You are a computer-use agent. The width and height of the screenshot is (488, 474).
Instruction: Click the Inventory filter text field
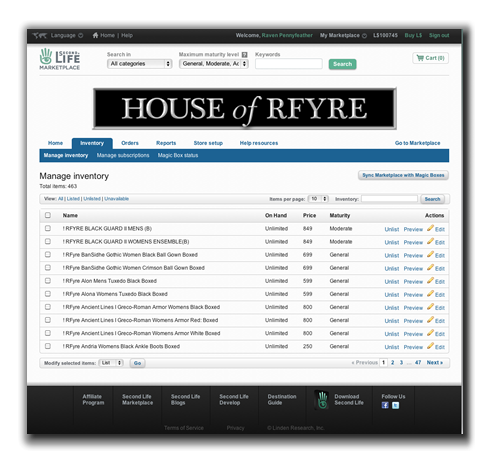389,199
